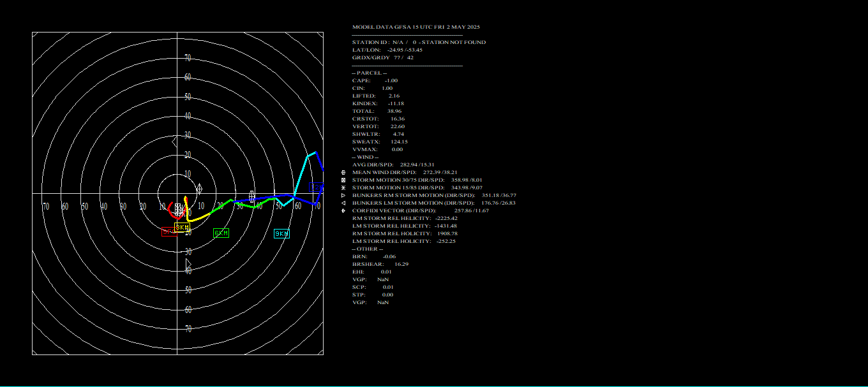The image size is (868, 387).
Task: Click the Corfidi vector legend symbol
Action: 344,210
